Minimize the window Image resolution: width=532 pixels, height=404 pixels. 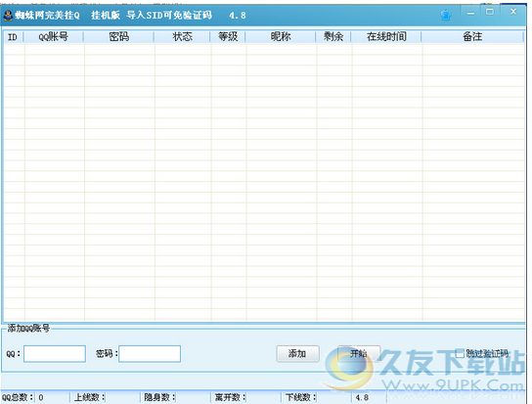click(x=470, y=13)
